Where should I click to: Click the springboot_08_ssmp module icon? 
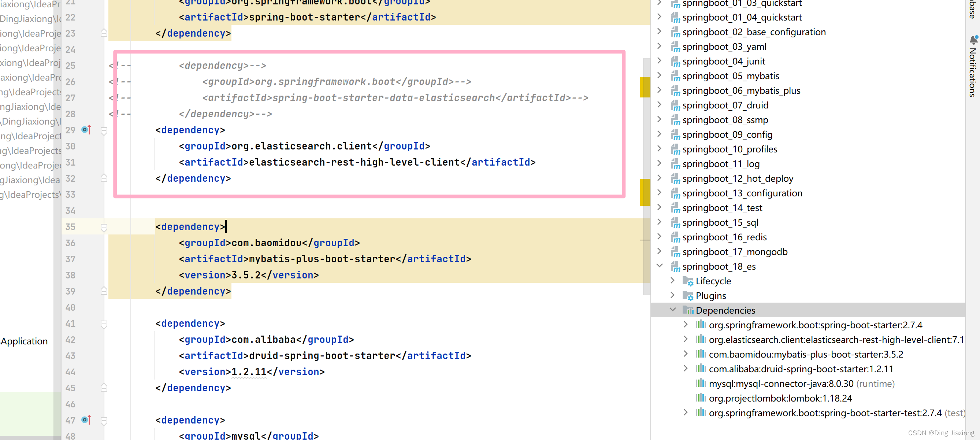point(675,120)
